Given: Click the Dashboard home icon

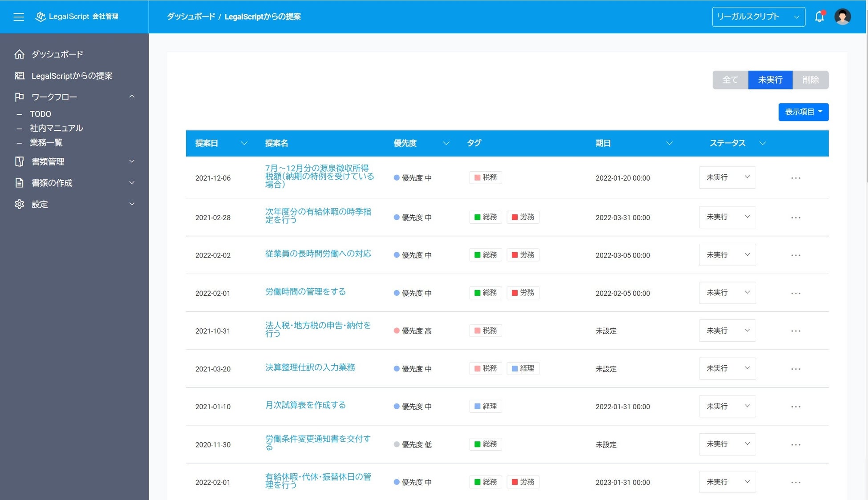Looking at the screenshot, I should (x=19, y=54).
